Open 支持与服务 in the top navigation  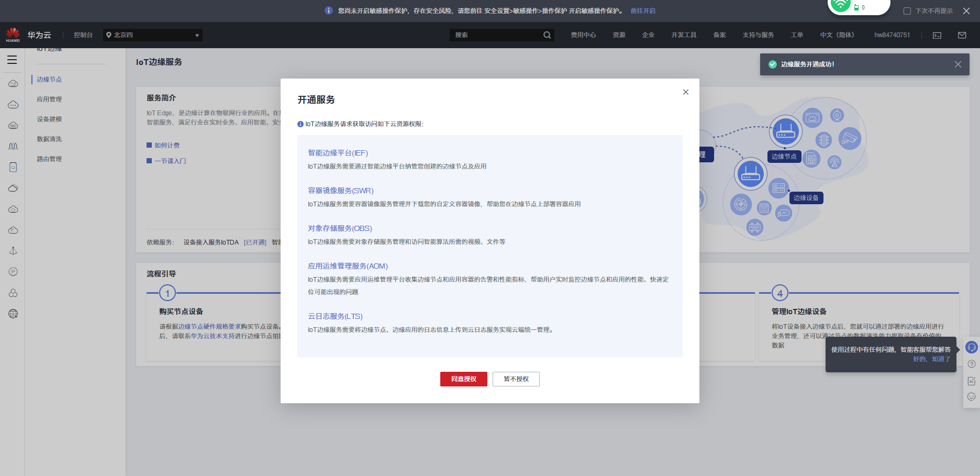(758, 35)
